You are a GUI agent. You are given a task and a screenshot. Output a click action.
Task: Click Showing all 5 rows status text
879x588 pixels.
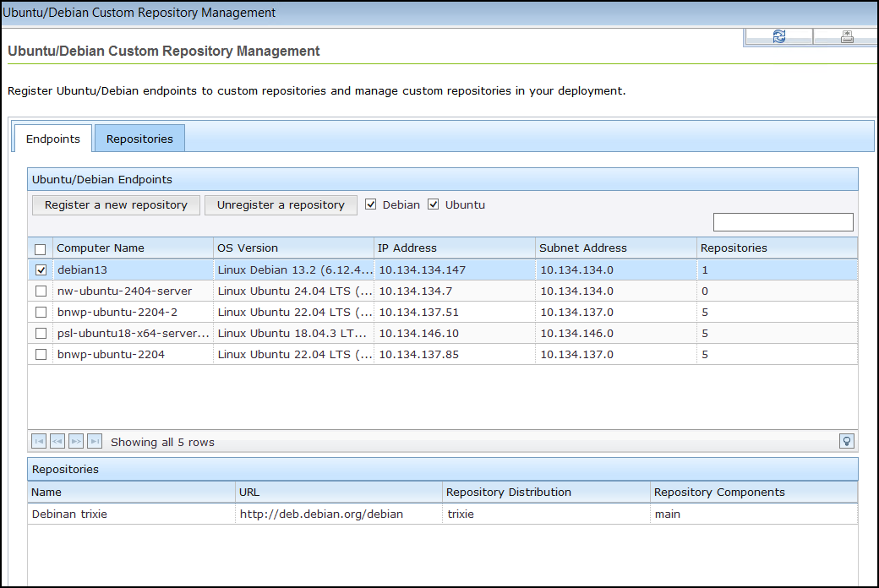(162, 442)
